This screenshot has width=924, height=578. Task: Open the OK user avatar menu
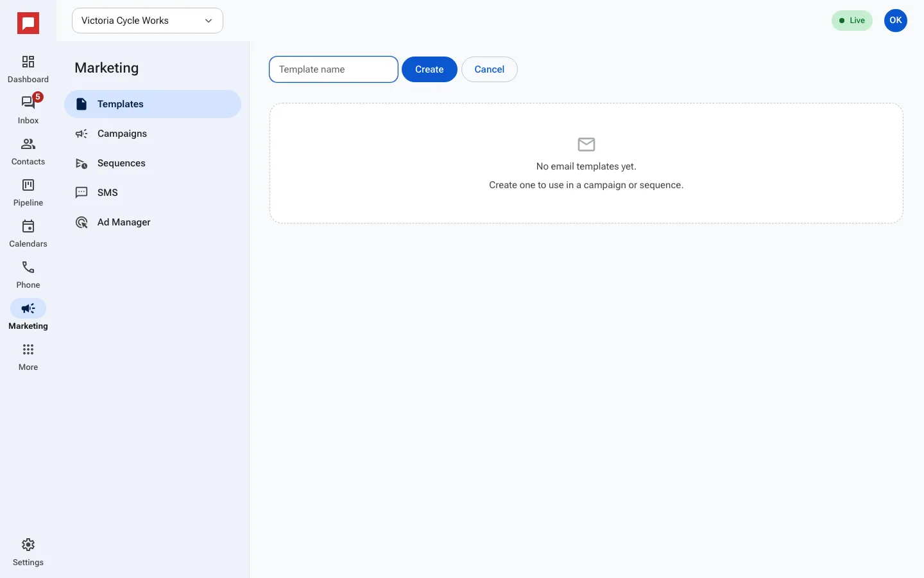[x=896, y=21]
